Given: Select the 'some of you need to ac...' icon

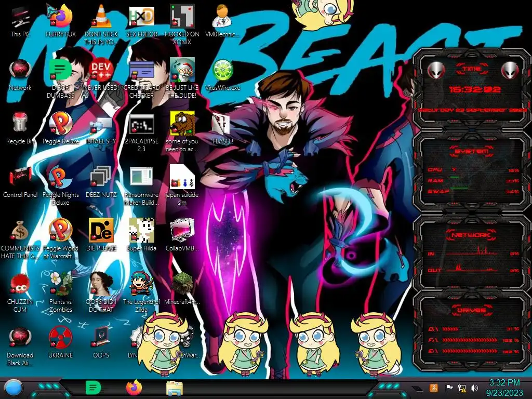Looking at the screenshot, I should [x=182, y=132].
